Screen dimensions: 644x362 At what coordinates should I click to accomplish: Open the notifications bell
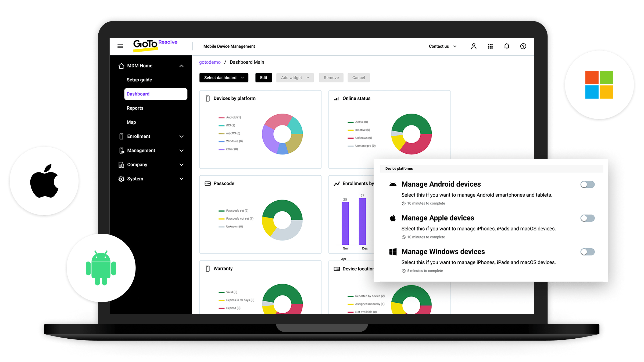click(x=506, y=46)
